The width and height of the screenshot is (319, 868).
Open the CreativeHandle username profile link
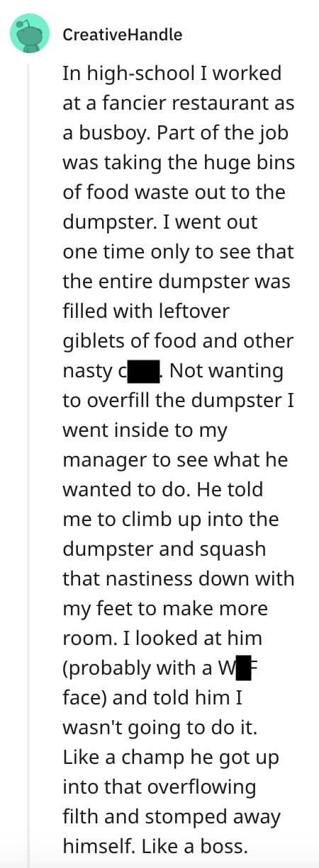click(x=123, y=34)
